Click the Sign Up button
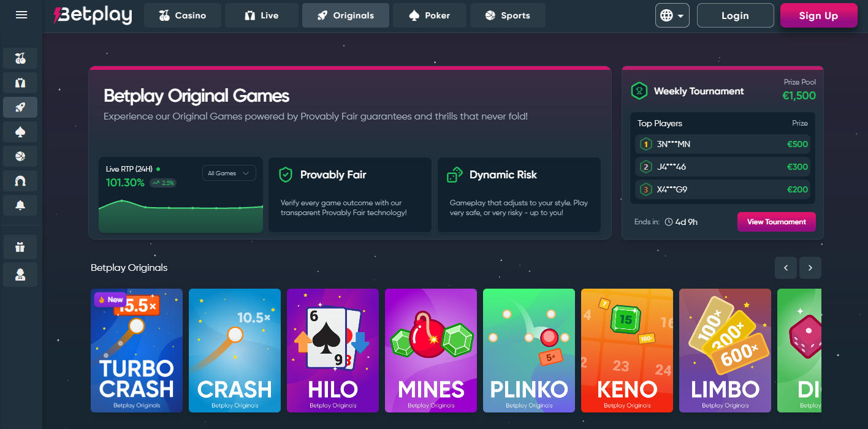Image resolution: width=868 pixels, height=429 pixels. 818,15
